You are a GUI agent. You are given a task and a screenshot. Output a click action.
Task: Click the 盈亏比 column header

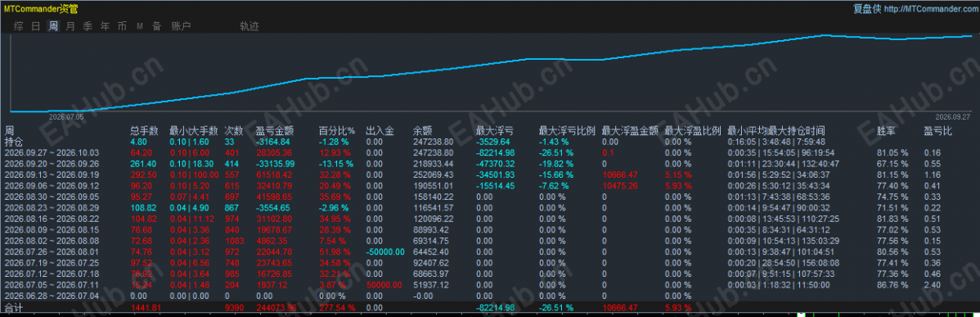point(937,131)
